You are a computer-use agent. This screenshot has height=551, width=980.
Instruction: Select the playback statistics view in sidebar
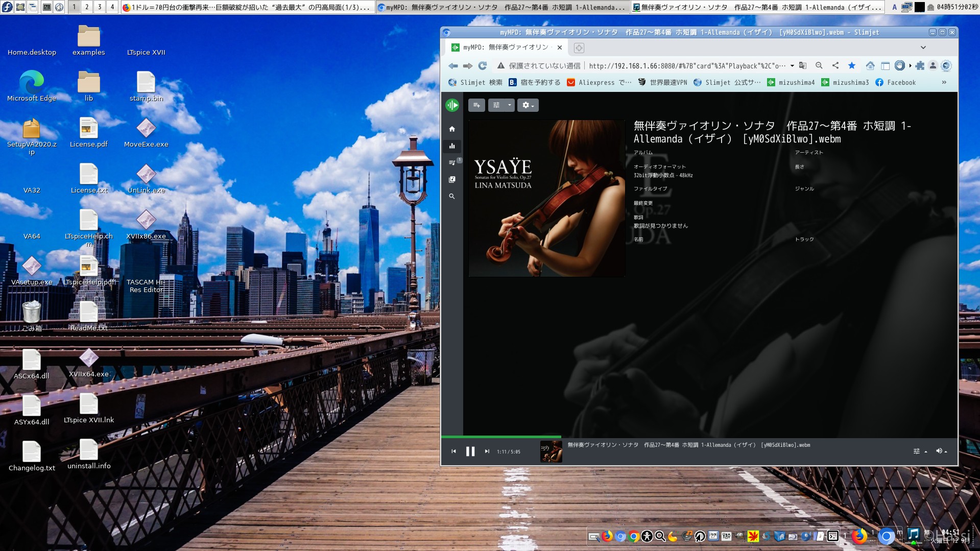tap(452, 147)
